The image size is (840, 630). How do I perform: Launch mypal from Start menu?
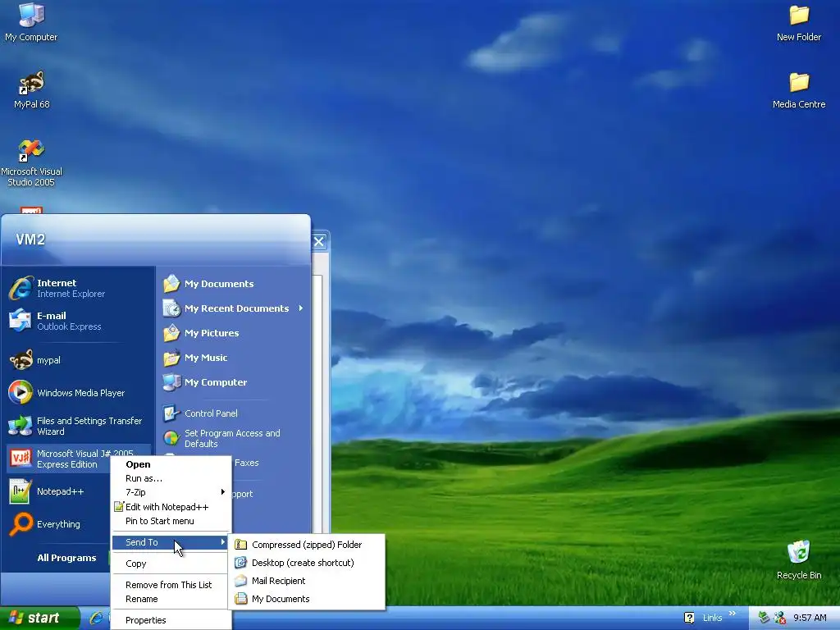pos(78,360)
